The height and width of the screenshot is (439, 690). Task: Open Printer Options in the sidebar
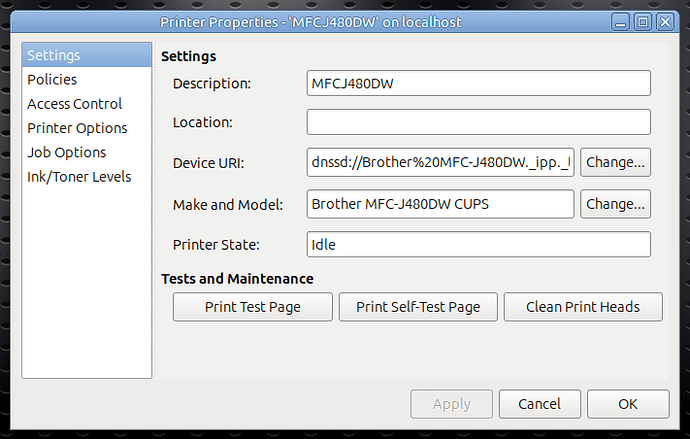[87, 128]
